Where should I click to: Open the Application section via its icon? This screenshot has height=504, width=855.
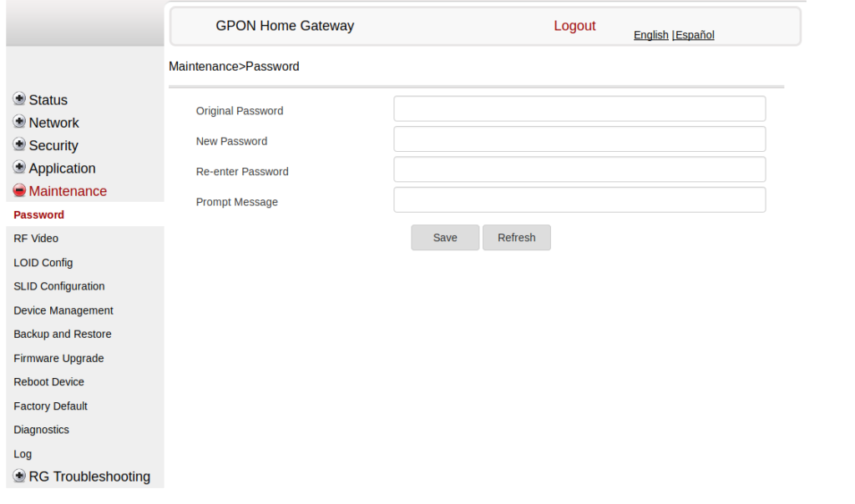18,168
